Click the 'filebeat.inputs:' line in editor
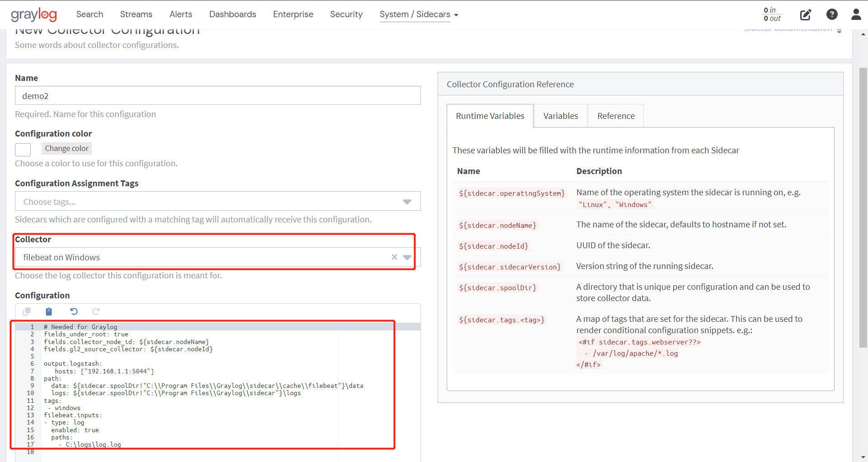 (x=73, y=415)
